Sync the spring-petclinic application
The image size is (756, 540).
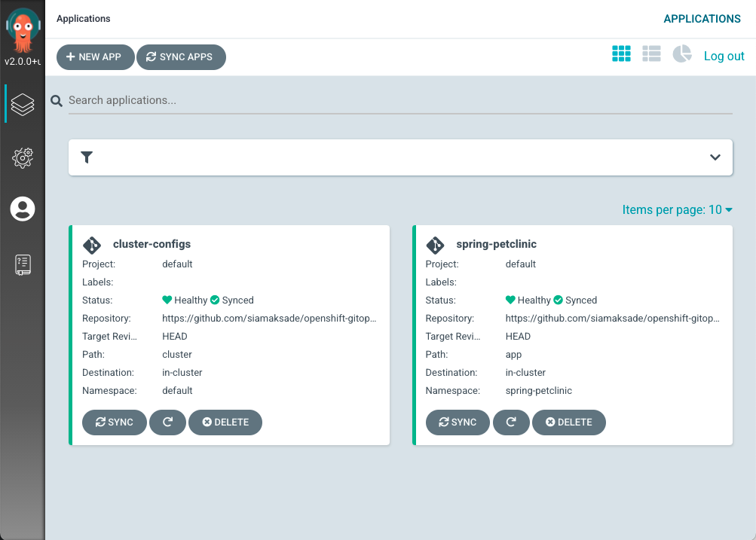(458, 422)
